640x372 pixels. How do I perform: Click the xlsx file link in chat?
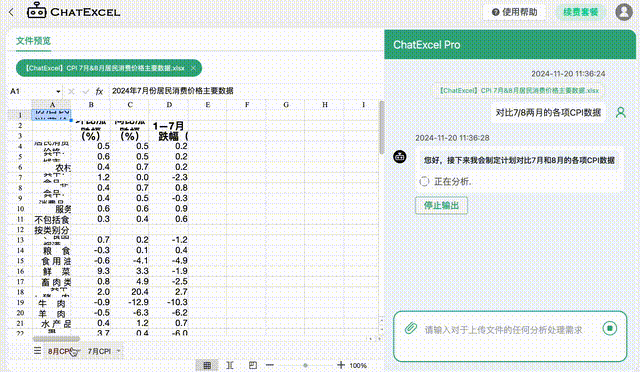pos(519,91)
